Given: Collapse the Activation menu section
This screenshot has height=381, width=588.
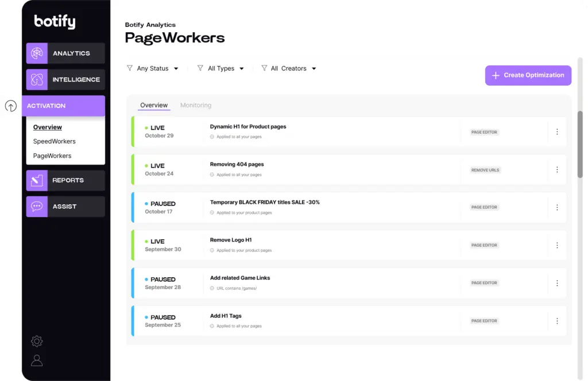Looking at the screenshot, I should click(63, 106).
